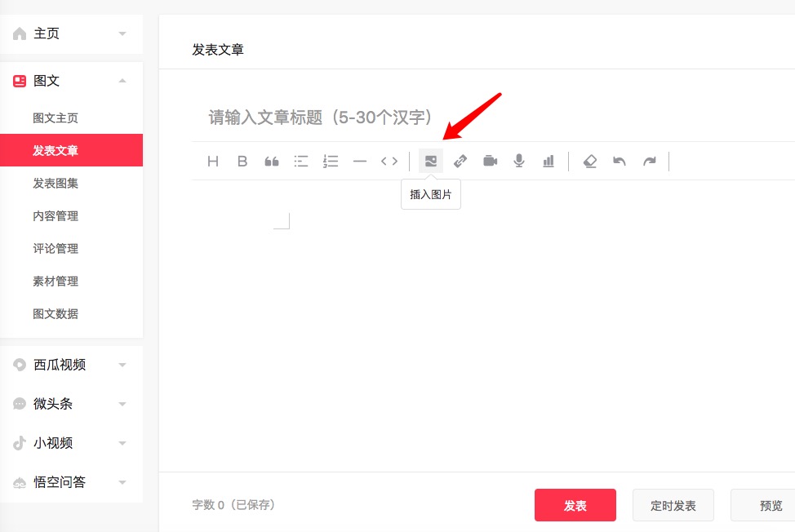This screenshot has width=795, height=532.
Task: Select the clear formatting eraser icon
Action: [589, 161]
